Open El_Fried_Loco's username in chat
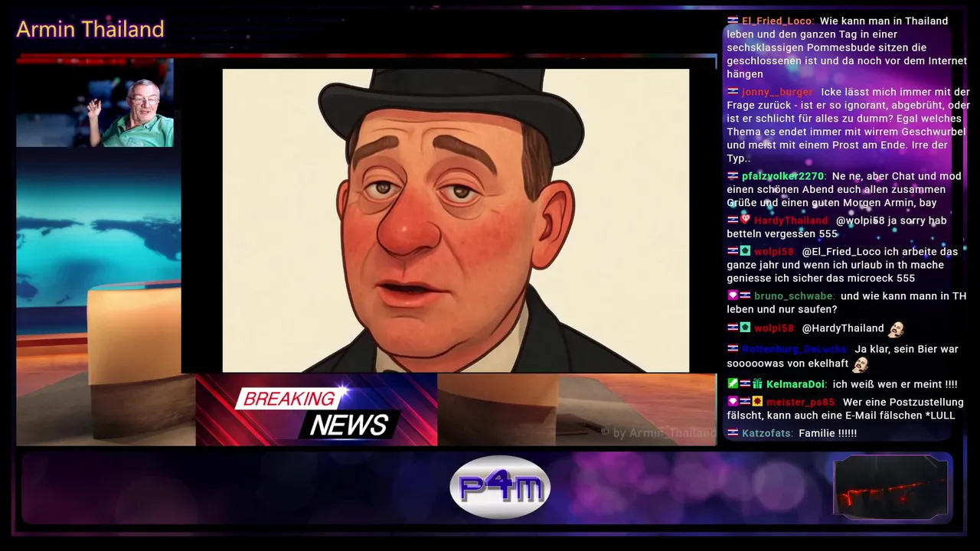 [778, 21]
